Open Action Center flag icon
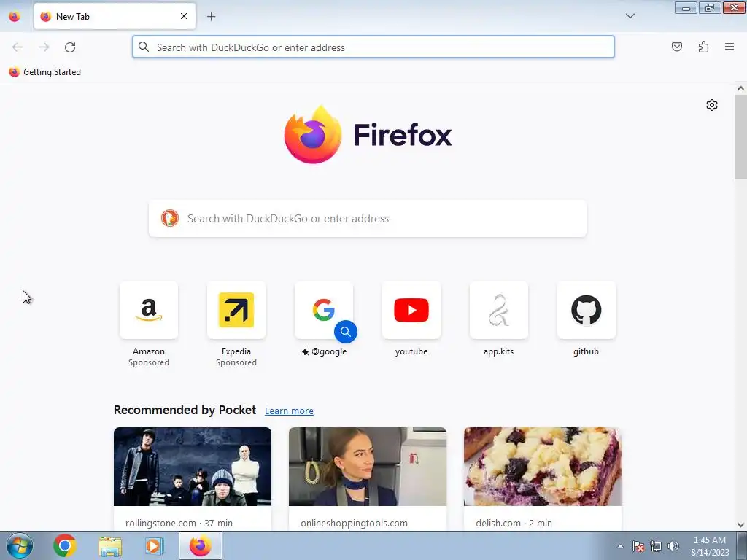The image size is (747, 560). point(638,546)
